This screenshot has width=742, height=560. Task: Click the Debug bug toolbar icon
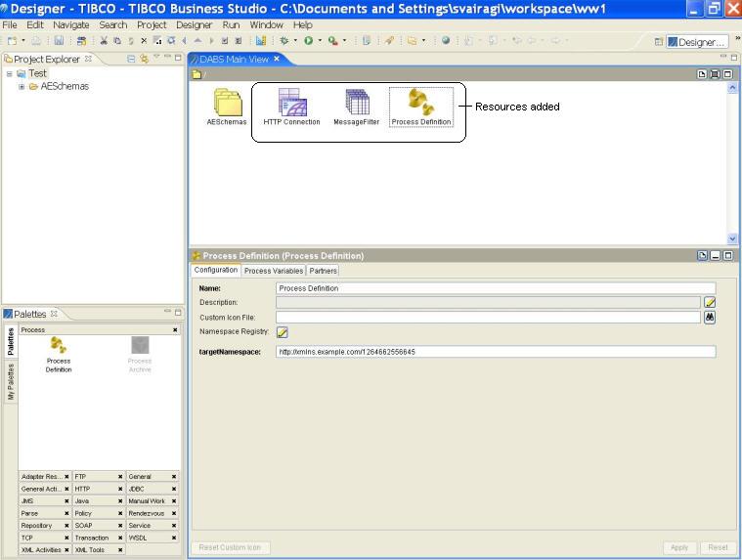(284, 41)
